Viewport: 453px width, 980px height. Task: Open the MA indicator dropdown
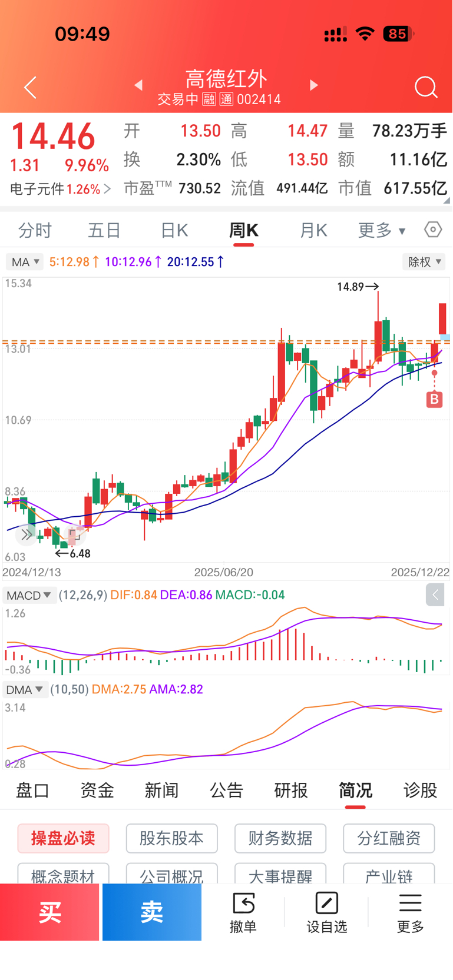[x=24, y=262]
